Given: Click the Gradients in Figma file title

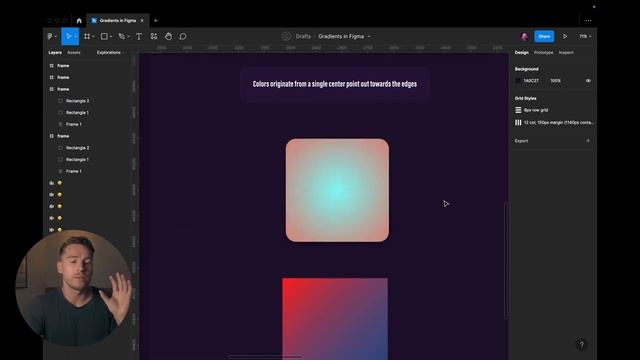Looking at the screenshot, I should tap(341, 36).
